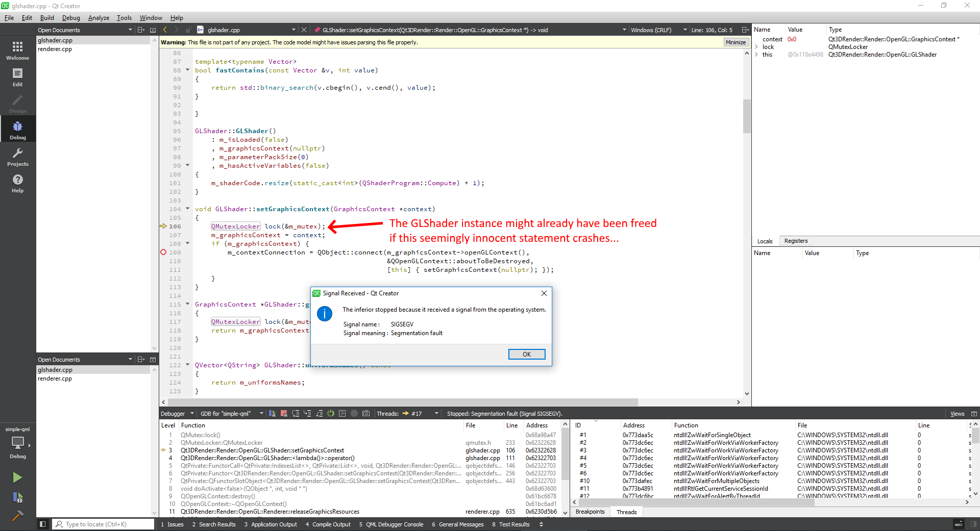Stop the debugger with the red icon

tap(284, 414)
